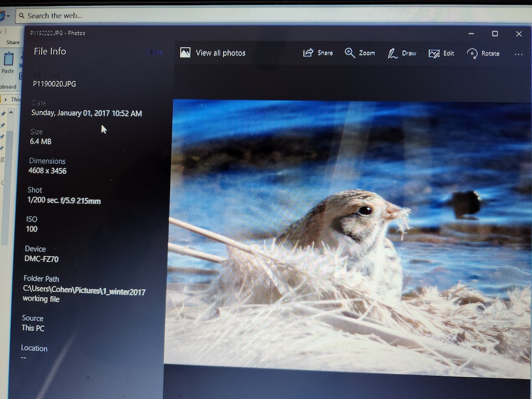The image size is (532, 399).
Task: Expand the breadcrumb chevron before This PC
Action: [5, 99]
